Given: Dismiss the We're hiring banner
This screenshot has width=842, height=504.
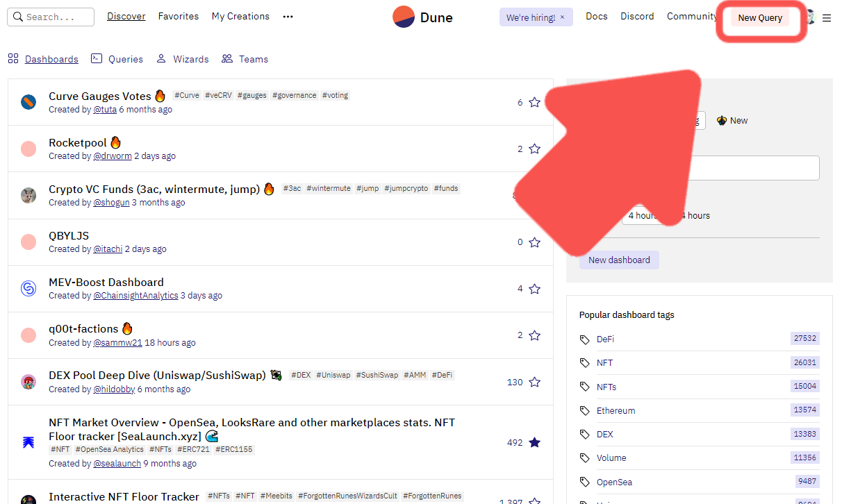Looking at the screenshot, I should click(562, 17).
